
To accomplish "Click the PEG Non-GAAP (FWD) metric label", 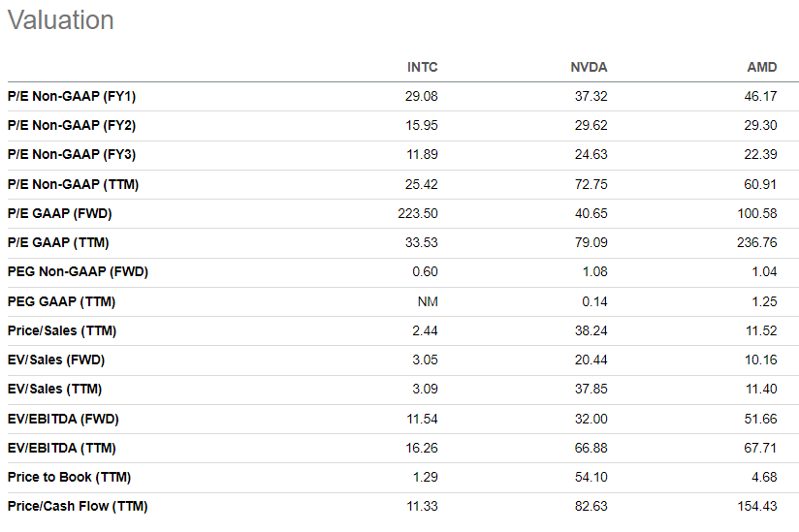I will pyautogui.click(x=78, y=272).
